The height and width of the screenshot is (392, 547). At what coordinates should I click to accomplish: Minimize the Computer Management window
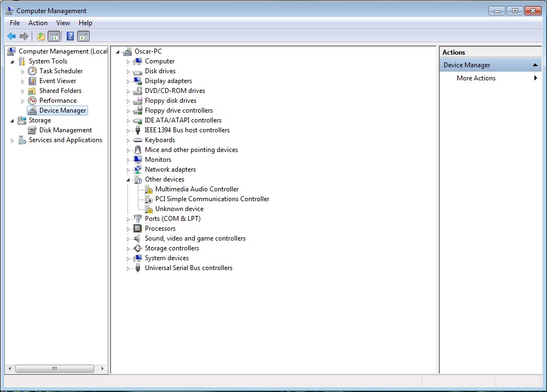point(497,11)
